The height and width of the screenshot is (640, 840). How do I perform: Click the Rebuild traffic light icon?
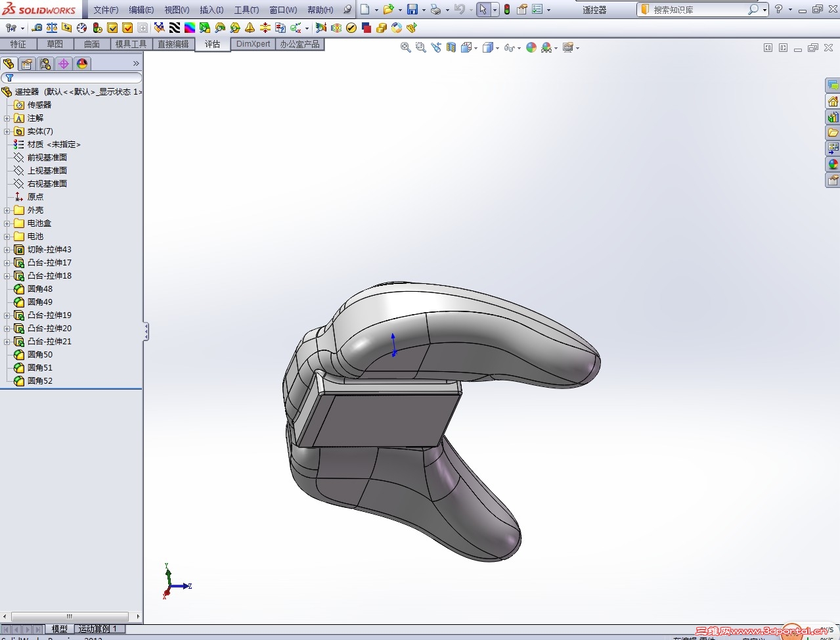pos(507,9)
